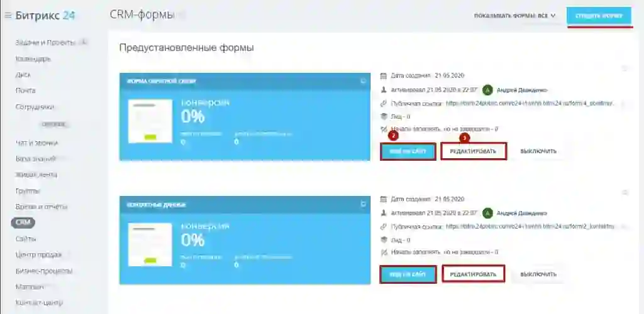Viewport: 644px width, 314px height.
Task: Open the first form's public link
Action: pos(530,103)
